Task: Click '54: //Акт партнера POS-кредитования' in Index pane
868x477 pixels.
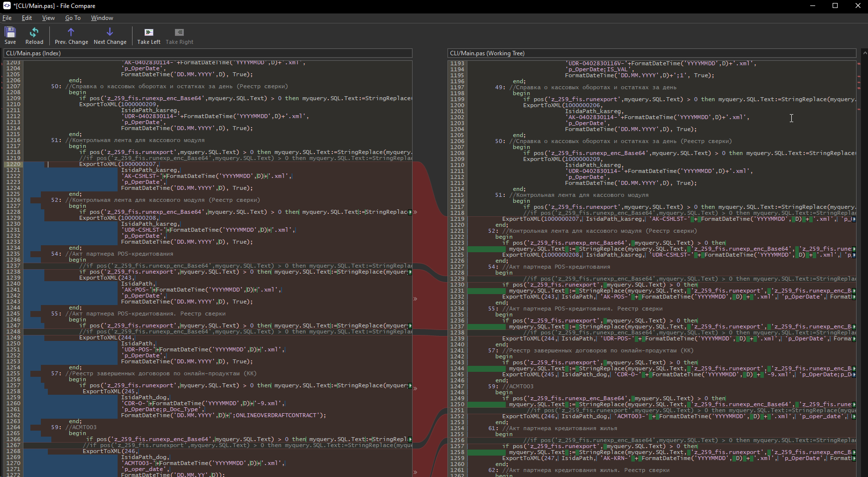Action: pyautogui.click(x=112, y=254)
